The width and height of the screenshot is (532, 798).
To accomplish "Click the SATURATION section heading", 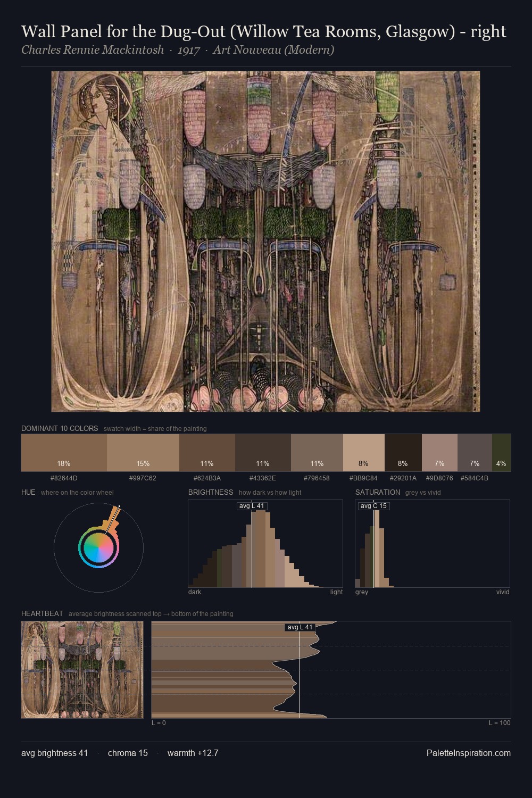I will click(x=378, y=492).
